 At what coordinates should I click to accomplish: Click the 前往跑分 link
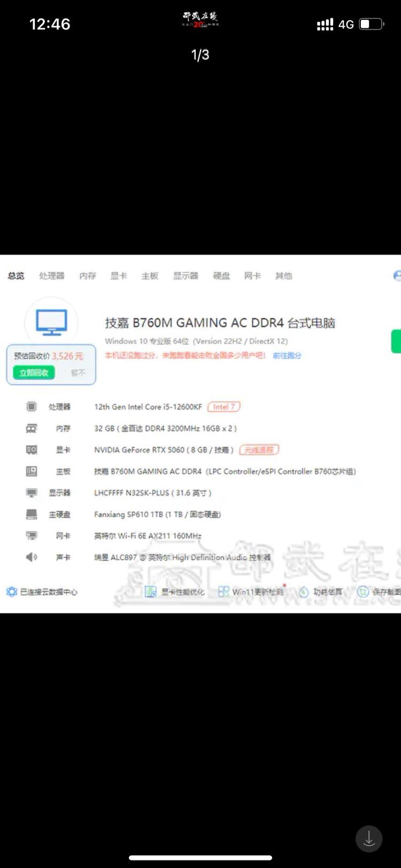tap(287, 356)
